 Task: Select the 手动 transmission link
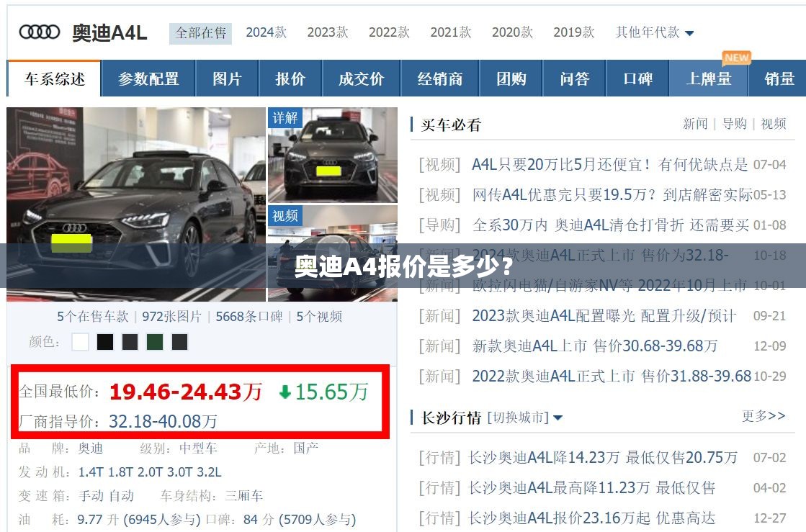[x=91, y=495]
